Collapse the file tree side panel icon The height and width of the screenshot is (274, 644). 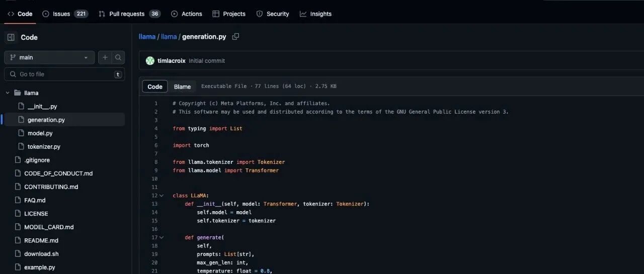pos(11,37)
